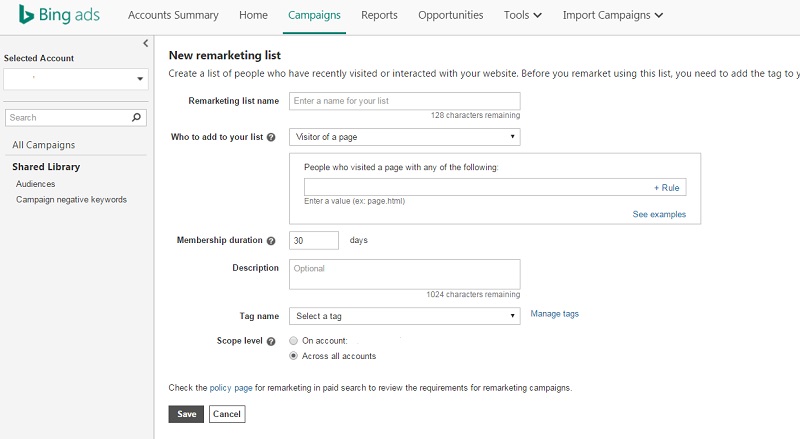Viewport: 800px width, 439px height.
Task: Click the Remarketing list name field
Action: point(405,101)
